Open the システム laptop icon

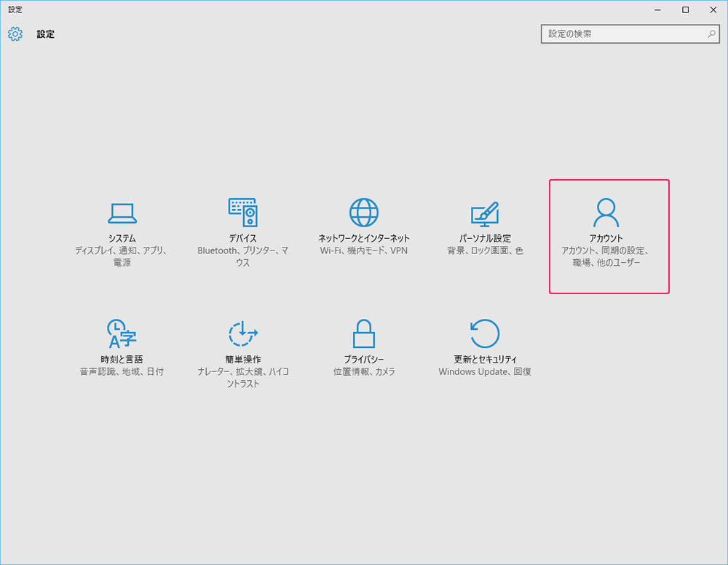pos(122,213)
